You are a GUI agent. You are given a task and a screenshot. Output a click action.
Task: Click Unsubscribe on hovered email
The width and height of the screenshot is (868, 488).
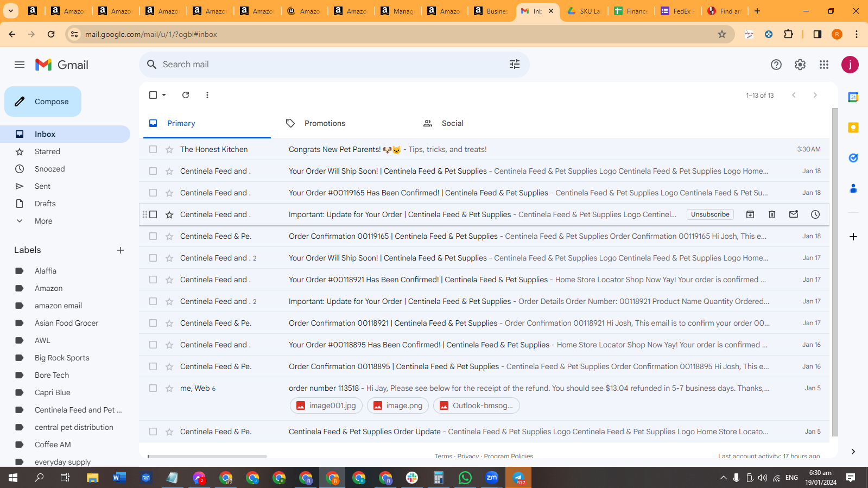[x=710, y=214]
